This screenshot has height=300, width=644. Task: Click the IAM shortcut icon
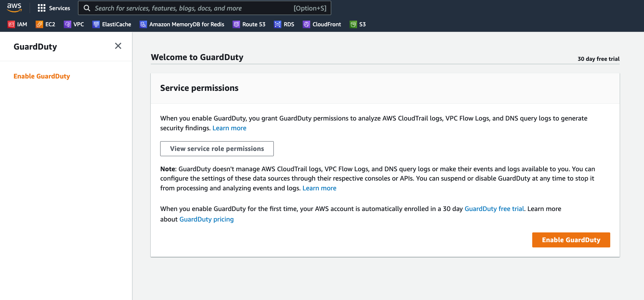coord(11,24)
